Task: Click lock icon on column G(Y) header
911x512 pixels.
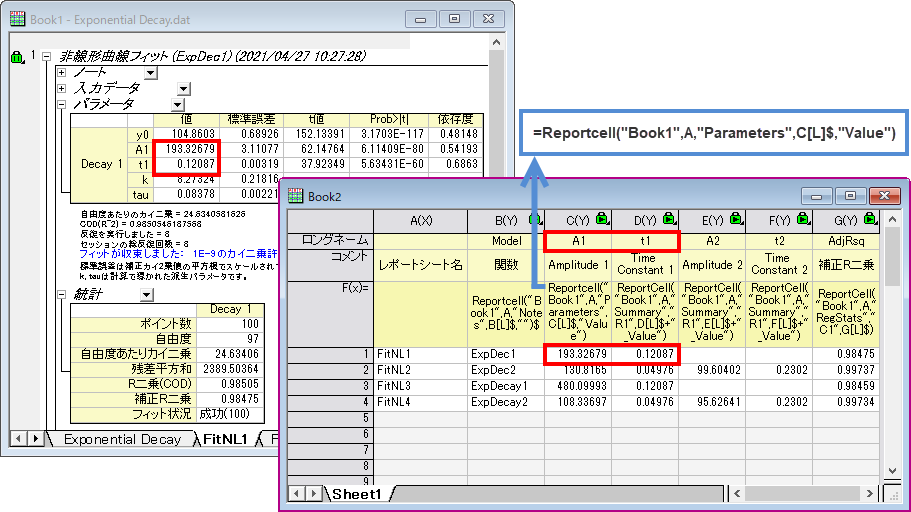Action: (870, 219)
